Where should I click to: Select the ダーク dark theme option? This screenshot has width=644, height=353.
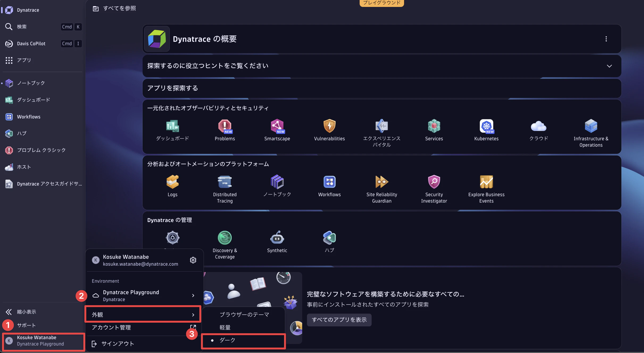tap(243, 340)
